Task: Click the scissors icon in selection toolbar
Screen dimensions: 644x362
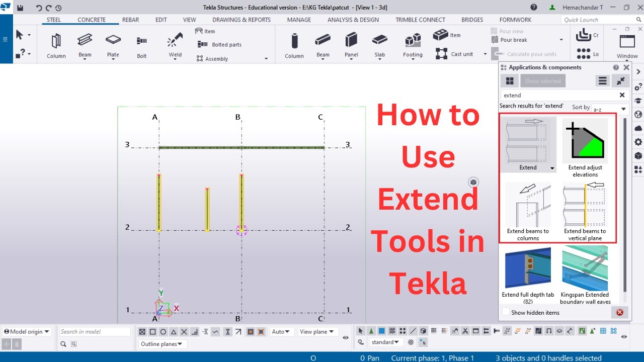Action: pyautogui.click(x=465, y=331)
